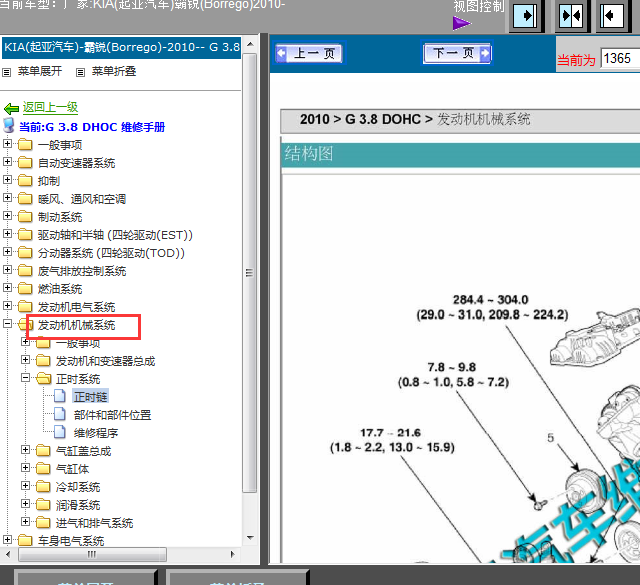640x585 pixels.
Task: Expand the 车身电气系统 node
Action: (x=7, y=540)
